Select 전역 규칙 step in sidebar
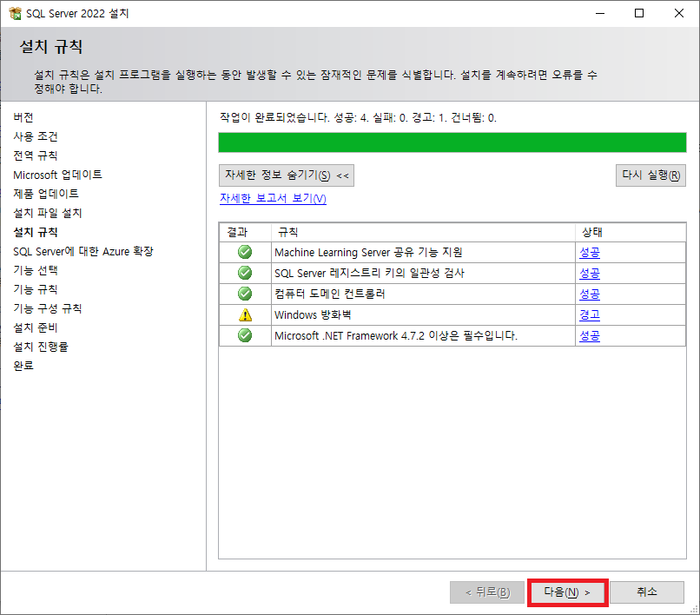The image size is (700, 615). coord(36,155)
